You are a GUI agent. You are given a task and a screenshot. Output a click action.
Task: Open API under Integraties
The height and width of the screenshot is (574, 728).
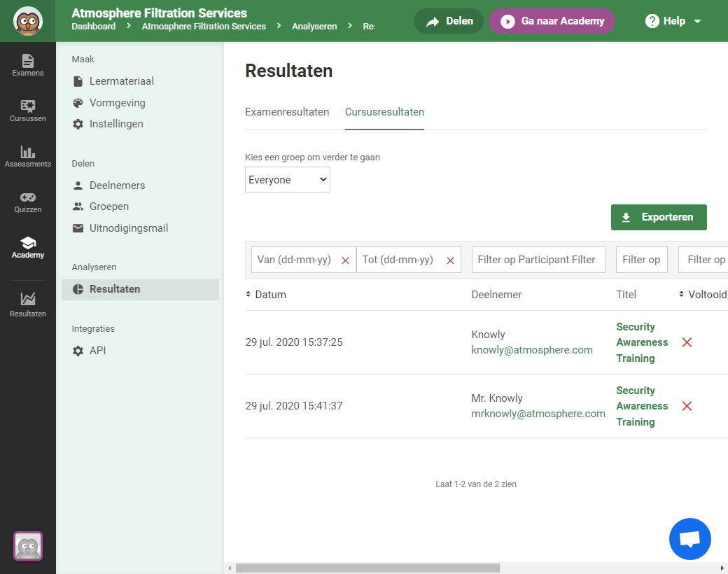[x=89, y=351]
